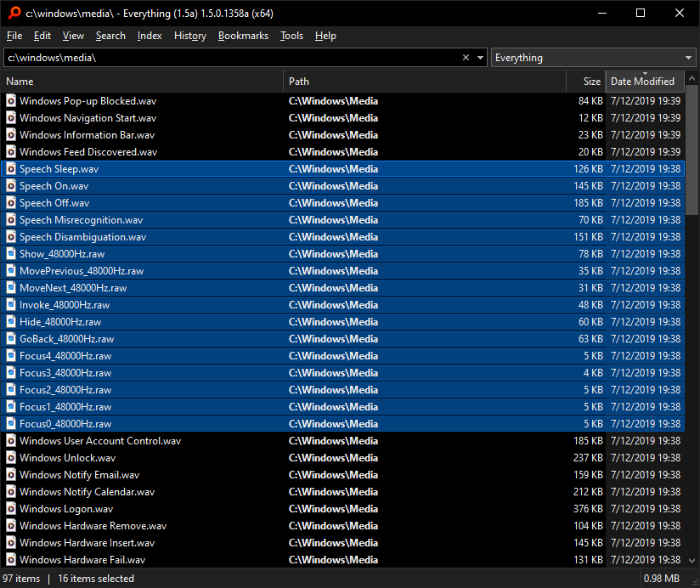Image resolution: width=700 pixels, height=588 pixels.
Task: Select Windows Hardware Remove.wav file name
Action: click(93, 525)
